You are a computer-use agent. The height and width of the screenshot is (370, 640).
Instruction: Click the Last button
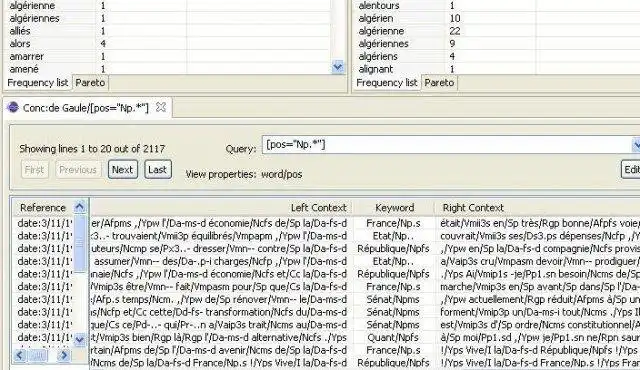point(158,169)
